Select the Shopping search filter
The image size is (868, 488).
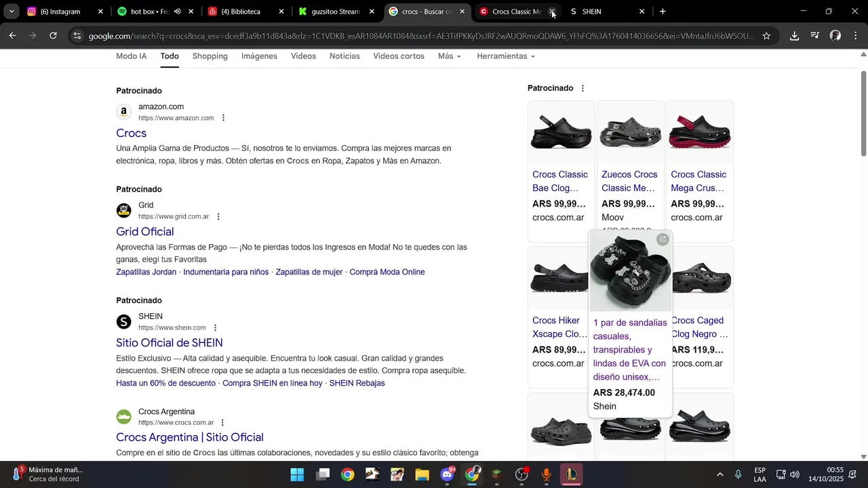coord(210,56)
